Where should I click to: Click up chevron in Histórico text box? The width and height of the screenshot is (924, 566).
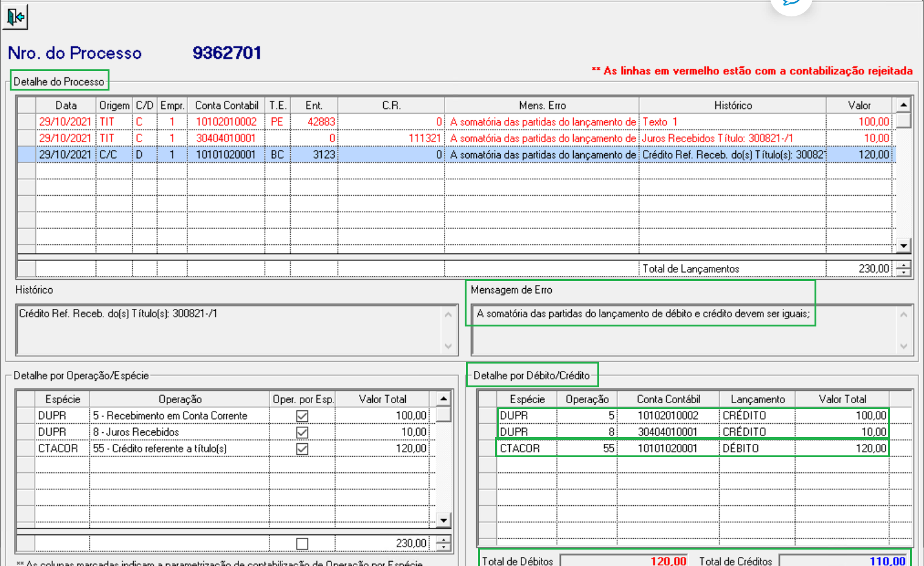(448, 314)
